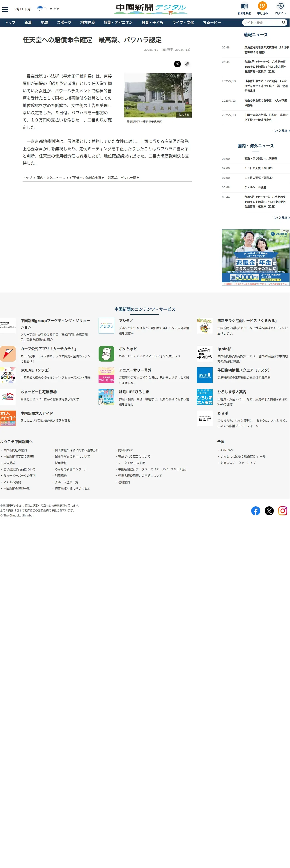Expand the 広島 region dropdown arrow

click(x=51, y=9)
